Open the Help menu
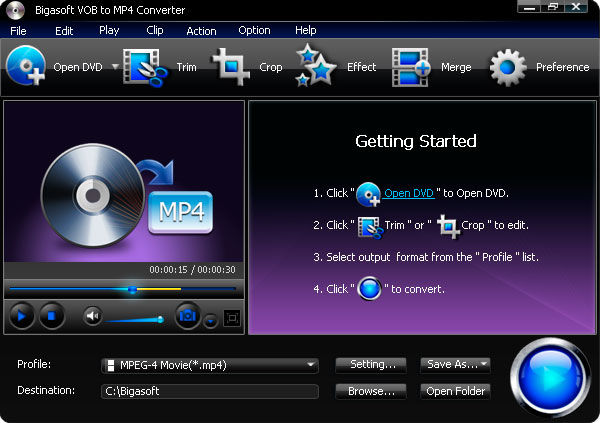 [x=305, y=31]
